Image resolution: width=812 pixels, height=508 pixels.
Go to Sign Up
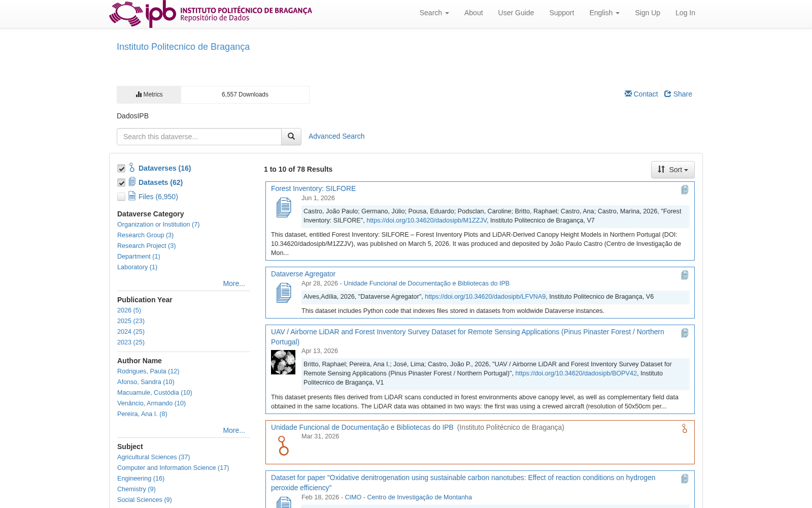click(x=648, y=13)
